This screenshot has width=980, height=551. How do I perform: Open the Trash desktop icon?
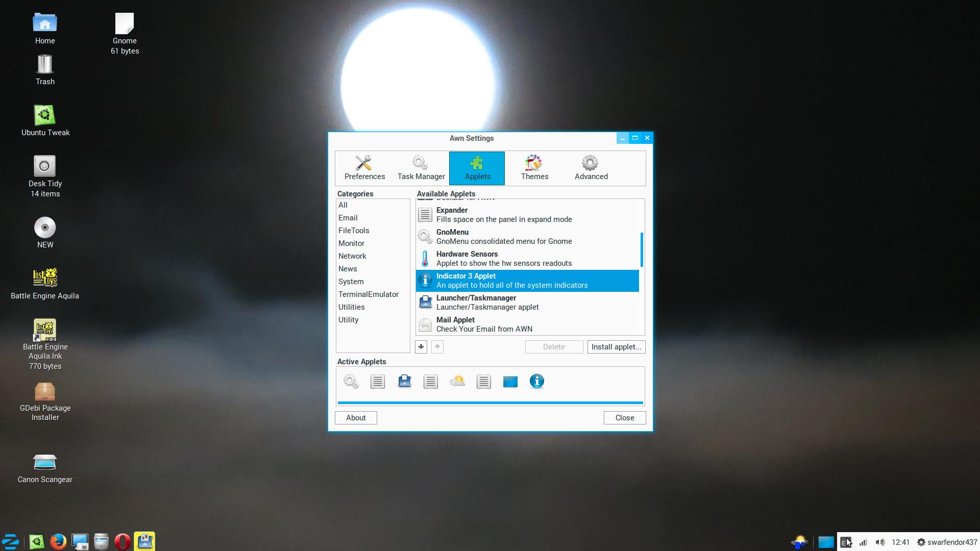(45, 70)
